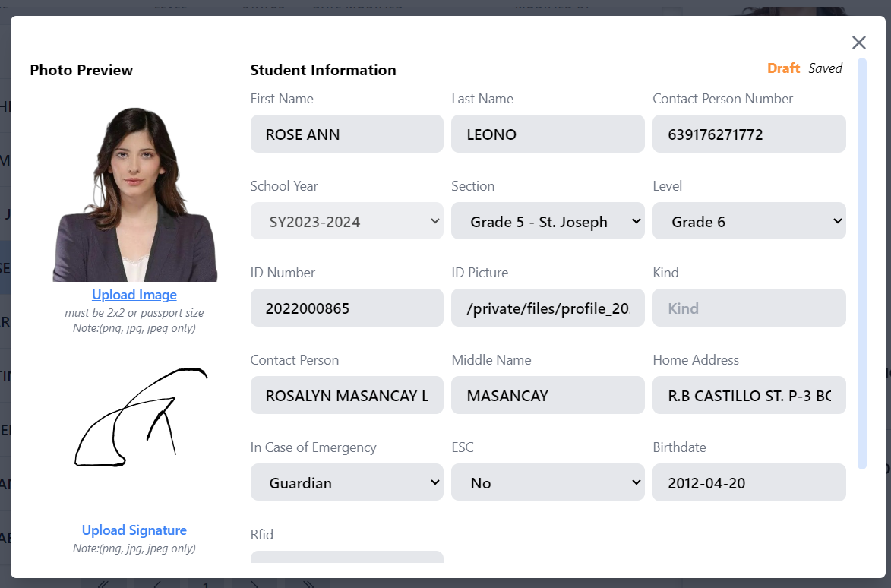
Task: Click the student photo preview thumbnail
Action: (134, 194)
